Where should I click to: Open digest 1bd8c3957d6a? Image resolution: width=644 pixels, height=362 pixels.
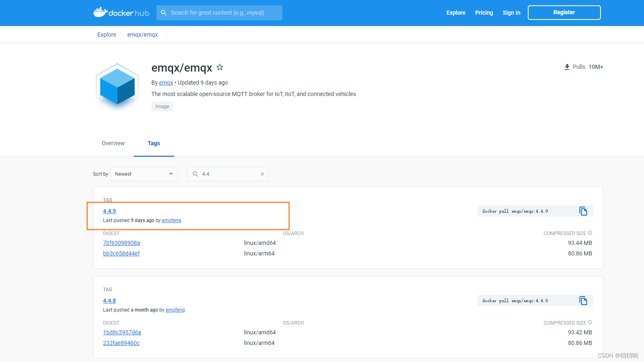point(122,332)
